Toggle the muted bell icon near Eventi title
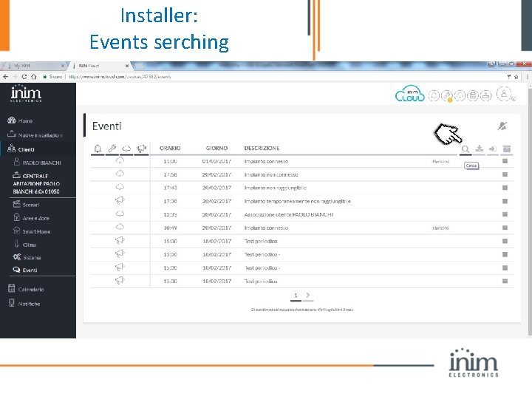The height and width of the screenshot is (399, 532). [502, 126]
